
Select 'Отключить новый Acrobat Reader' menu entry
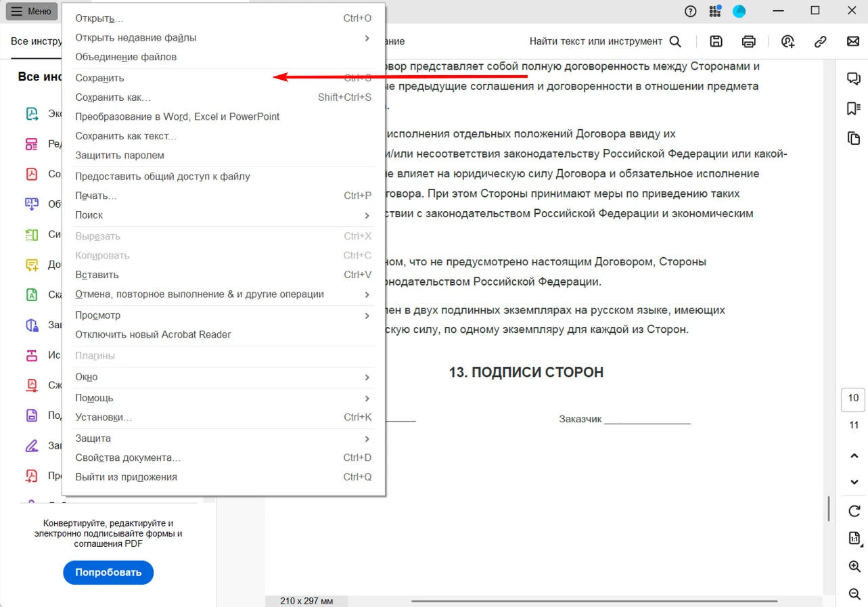153,334
